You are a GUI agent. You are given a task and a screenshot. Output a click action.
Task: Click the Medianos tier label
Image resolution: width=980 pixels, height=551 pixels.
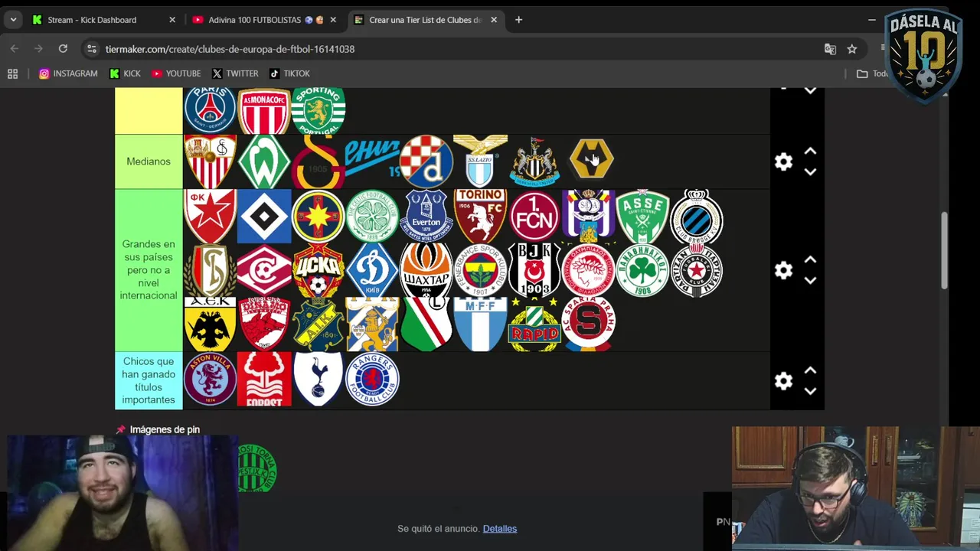pos(149,161)
